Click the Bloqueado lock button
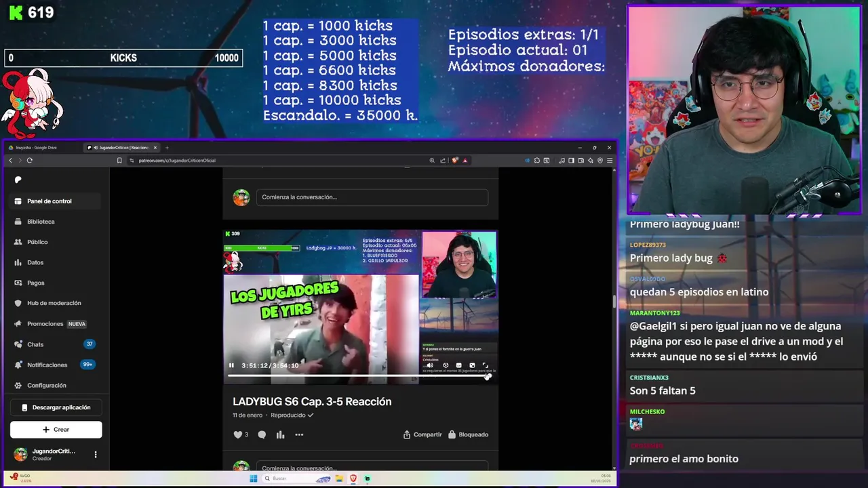Screen dimensions: 868x488 point(468,434)
